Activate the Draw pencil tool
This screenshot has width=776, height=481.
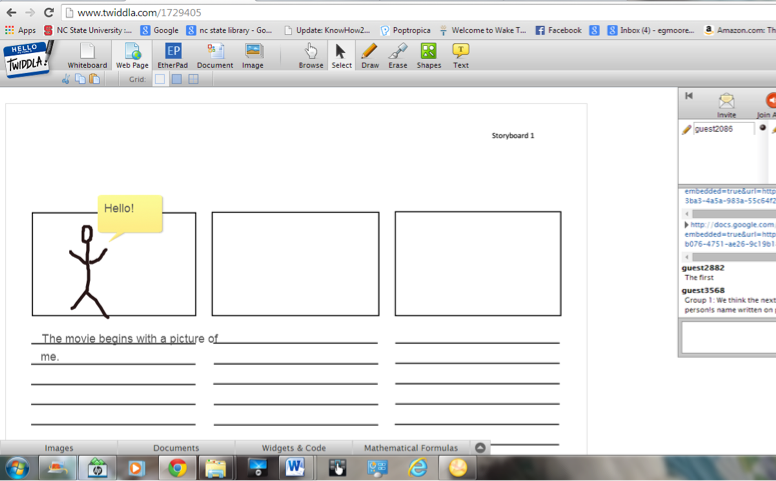coord(370,54)
